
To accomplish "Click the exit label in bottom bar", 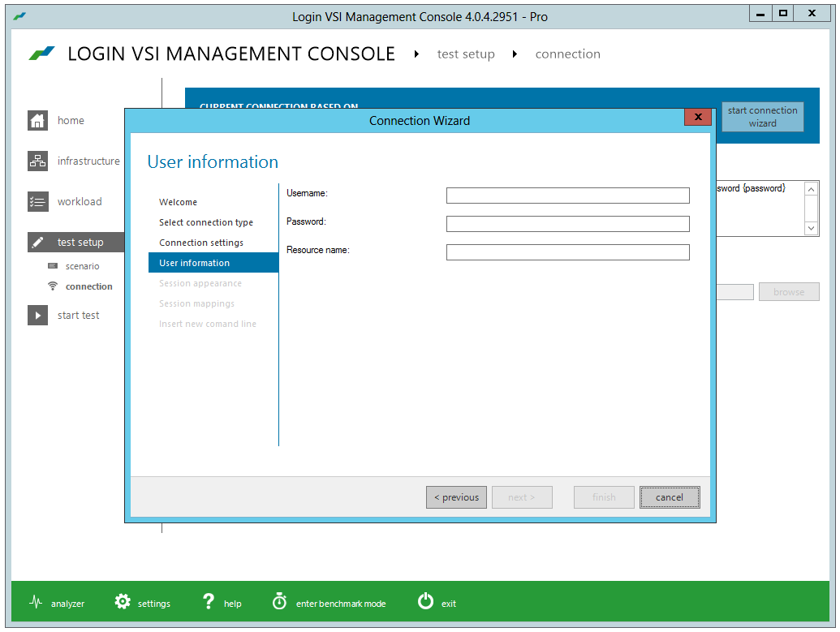I will (448, 604).
